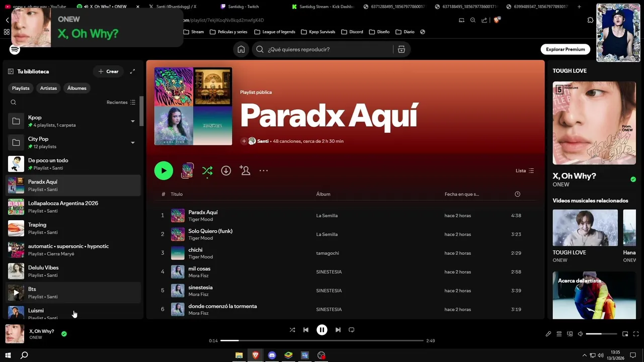This screenshot has height=362, width=644.
Task: Select the Lollapalooza Argentina 2026 playlist
Action: tap(73, 207)
